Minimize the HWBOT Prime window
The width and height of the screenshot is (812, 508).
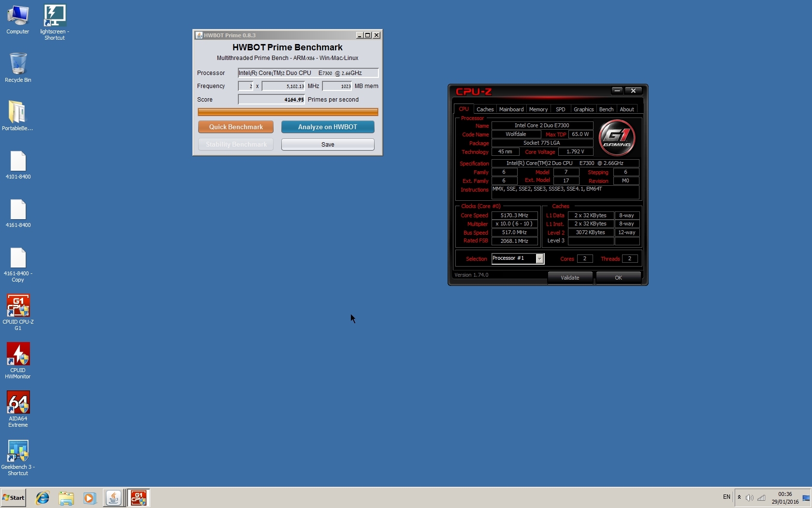coord(360,35)
